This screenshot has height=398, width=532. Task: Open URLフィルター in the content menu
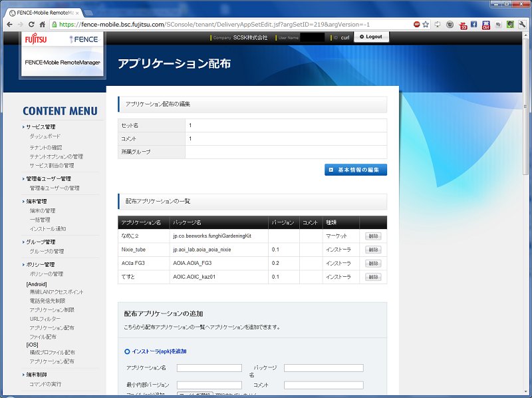point(46,319)
